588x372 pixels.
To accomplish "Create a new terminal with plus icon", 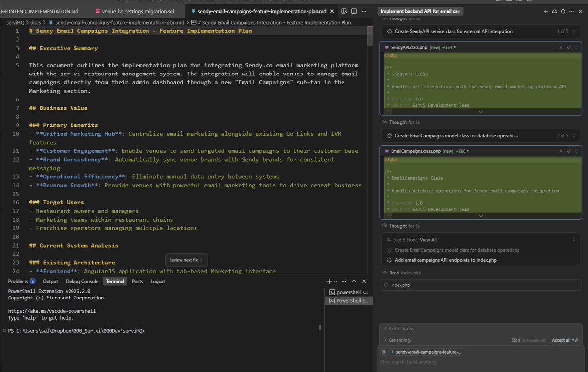I will [x=329, y=281].
